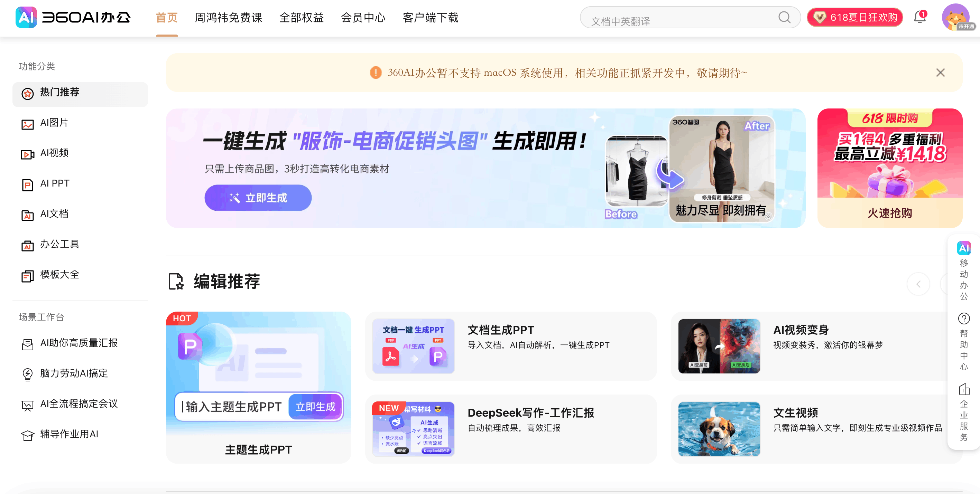Click 立即生成 in the PPT card

click(x=315, y=407)
